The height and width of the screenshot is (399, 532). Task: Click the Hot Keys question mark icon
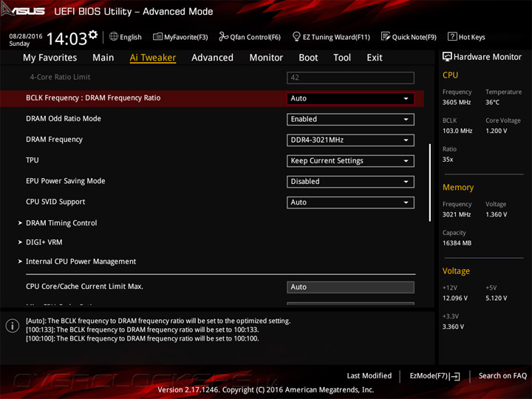[x=452, y=36]
